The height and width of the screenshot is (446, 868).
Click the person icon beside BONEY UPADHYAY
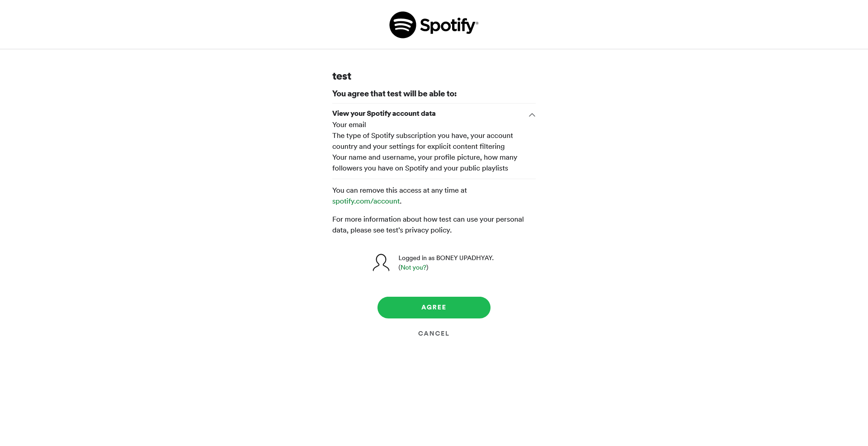click(x=381, y=262)
